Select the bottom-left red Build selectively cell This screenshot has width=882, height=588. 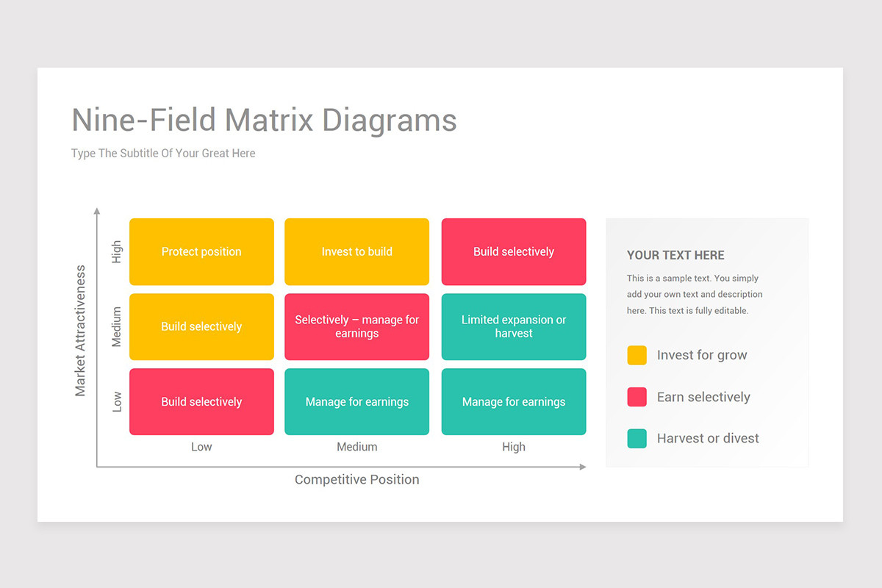tap(201, 401)
